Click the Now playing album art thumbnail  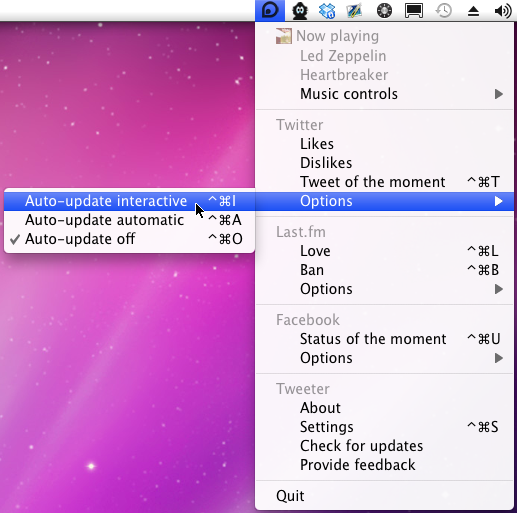[284, 36]
